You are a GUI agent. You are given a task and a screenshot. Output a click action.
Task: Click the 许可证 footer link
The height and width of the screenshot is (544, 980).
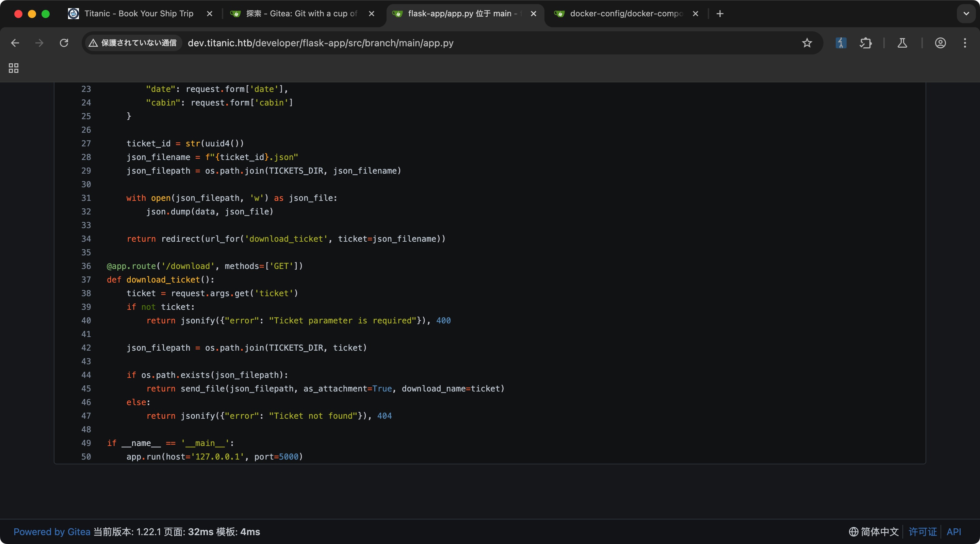(922, 532)
